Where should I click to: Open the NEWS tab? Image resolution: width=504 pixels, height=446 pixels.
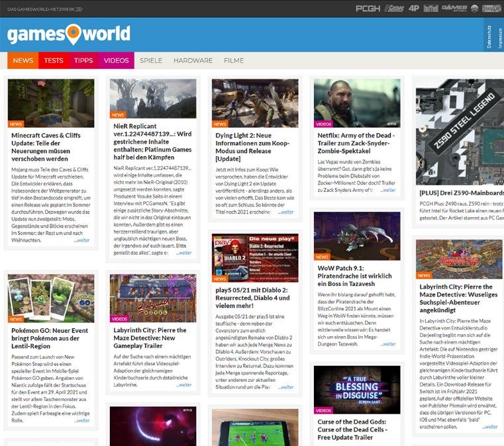pos(23,60)
